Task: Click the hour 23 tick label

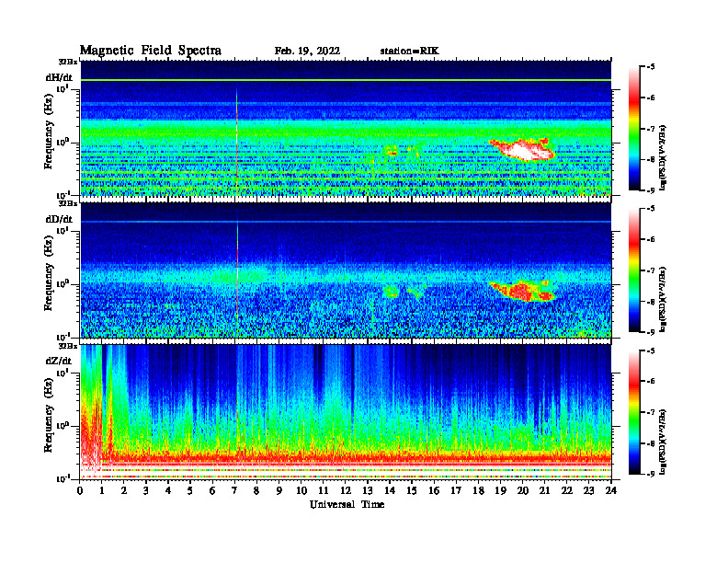Action: (x=588, y=491)
